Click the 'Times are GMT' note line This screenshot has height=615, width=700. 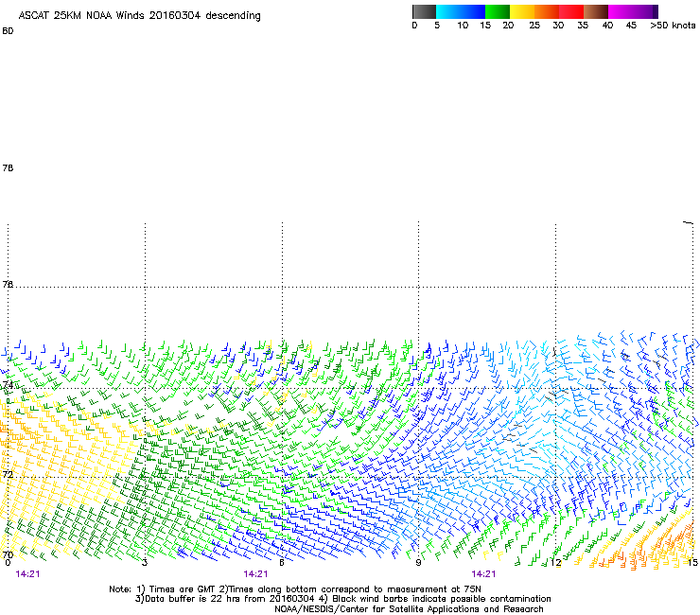[295, 589]
